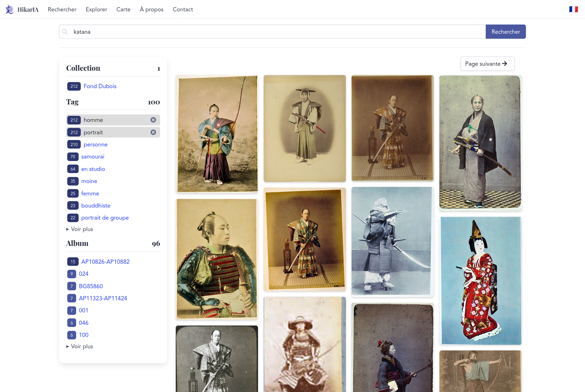The width and height of the screenshot is (585, 392).
Task: Filter by the 'samourai' tag
Action: (x=93, y=157)
